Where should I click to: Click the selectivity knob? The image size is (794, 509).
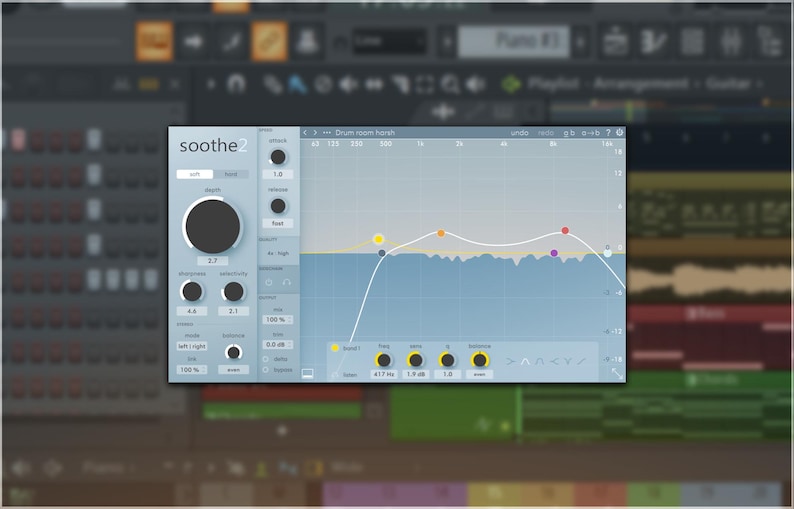coord(233,292)
